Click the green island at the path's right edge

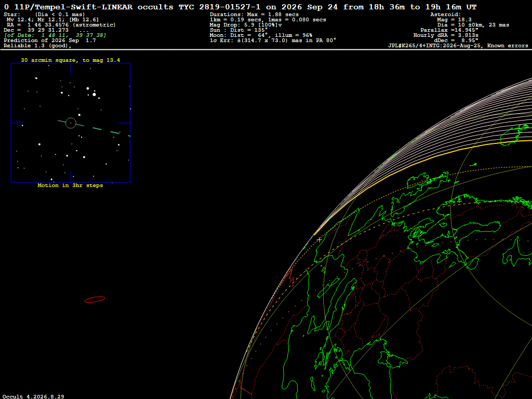(x=515, y=135)
